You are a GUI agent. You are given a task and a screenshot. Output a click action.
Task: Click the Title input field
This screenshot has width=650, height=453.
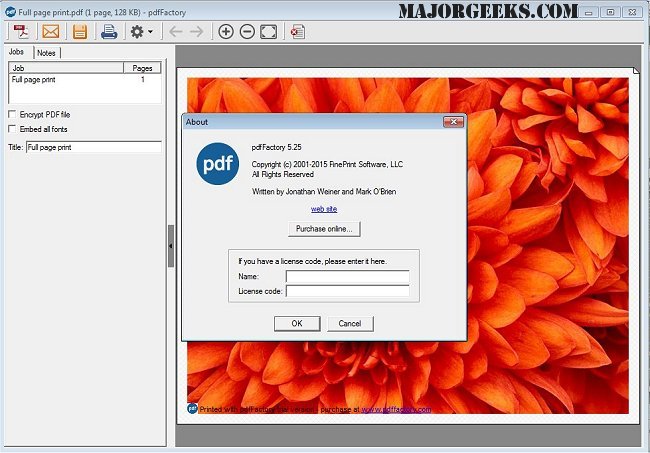click(x=94, y=147)
